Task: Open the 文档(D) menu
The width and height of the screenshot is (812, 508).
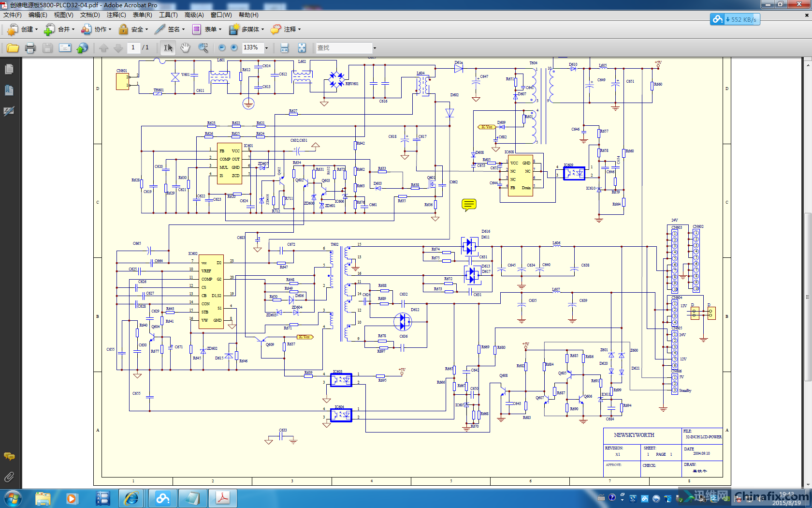Action: pyautogui.click(x=90, y=15)
